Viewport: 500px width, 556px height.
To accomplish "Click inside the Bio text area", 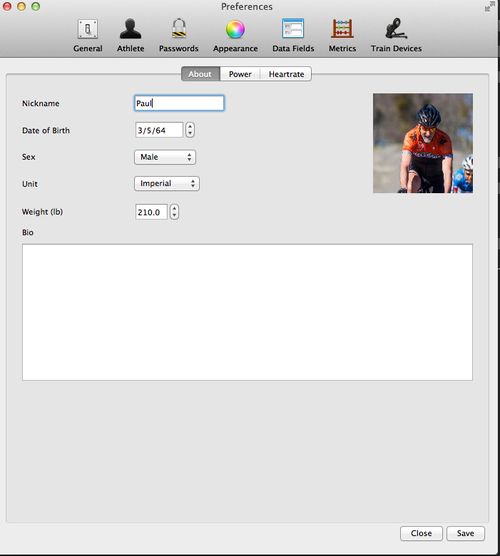I will coord(247,312).
